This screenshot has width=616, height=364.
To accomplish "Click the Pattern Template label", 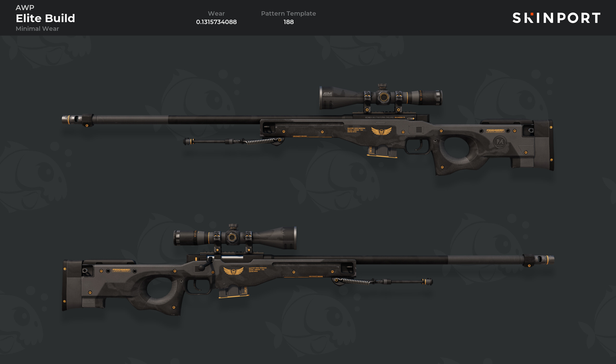I will pyautogui.click(x=288, y=13).
